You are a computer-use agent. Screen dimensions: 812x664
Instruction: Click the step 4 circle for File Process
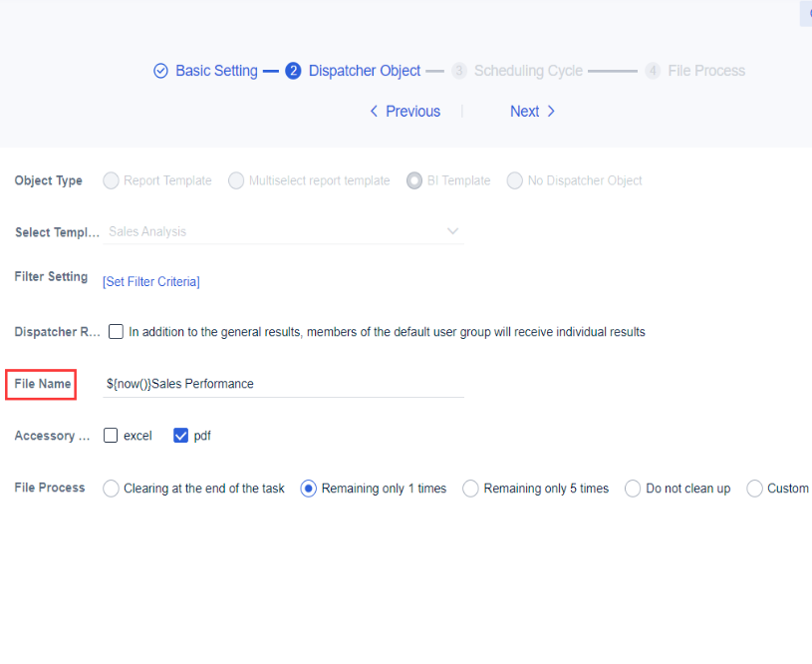[652, 70]
